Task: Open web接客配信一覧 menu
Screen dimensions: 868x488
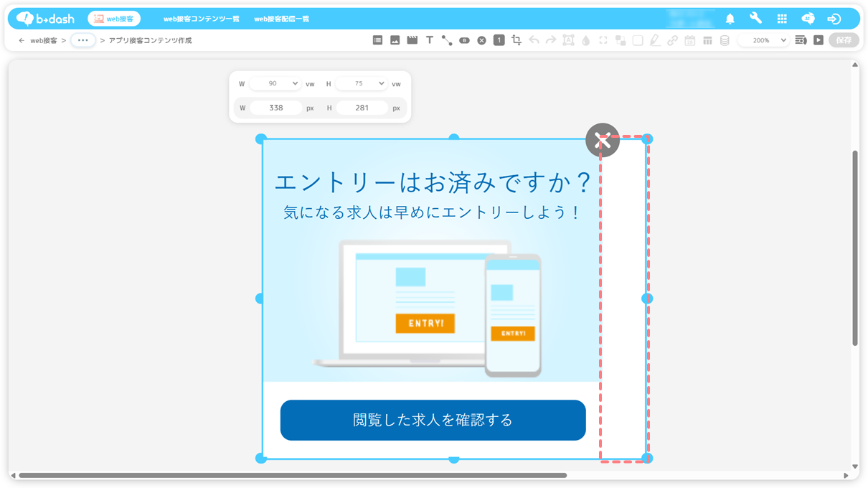Action: coord(281,19)
